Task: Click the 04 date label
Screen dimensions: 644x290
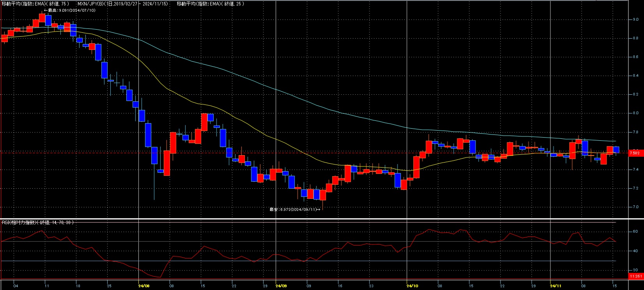Action: point(15,286)
